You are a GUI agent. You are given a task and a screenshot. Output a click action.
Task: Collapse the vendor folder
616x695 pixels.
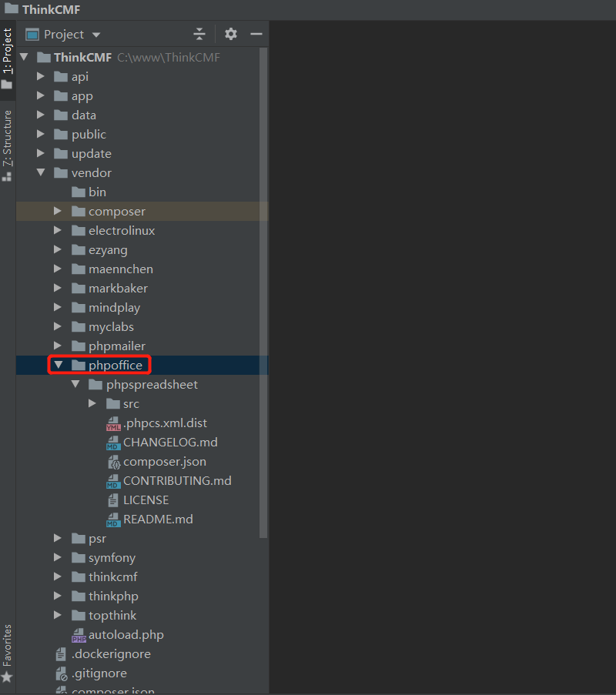pos(41,172)
